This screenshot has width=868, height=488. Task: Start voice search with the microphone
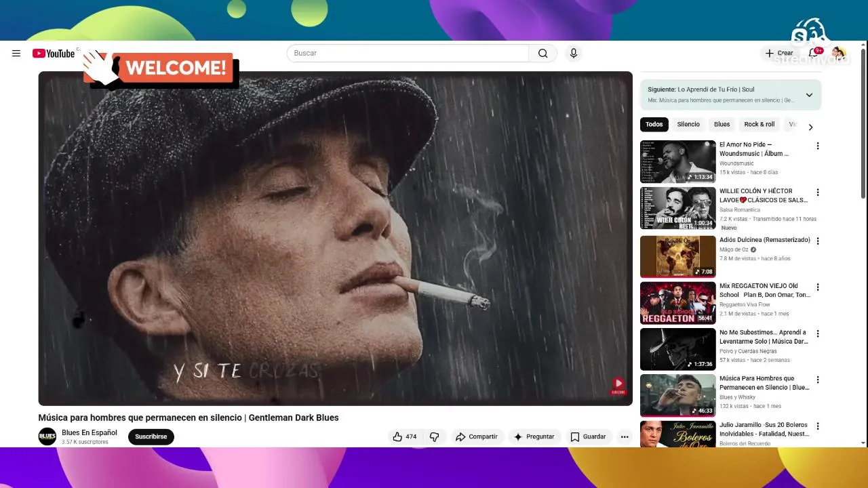[x=574, y=54]
